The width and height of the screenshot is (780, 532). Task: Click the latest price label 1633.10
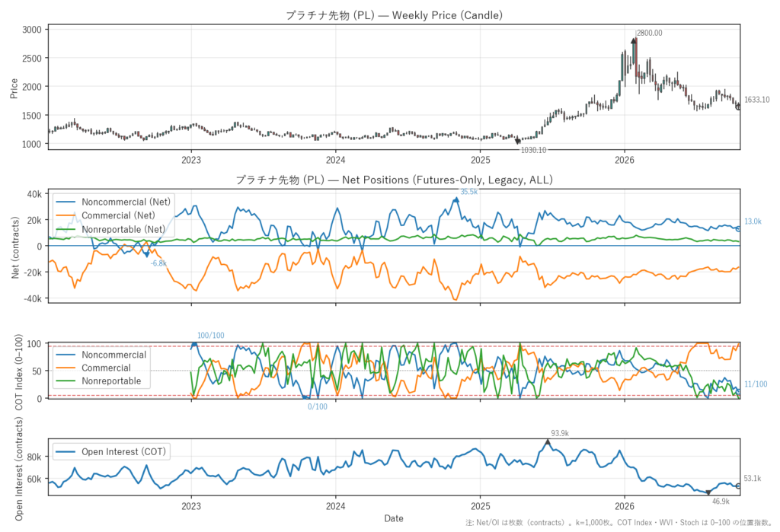click(756, 100)
